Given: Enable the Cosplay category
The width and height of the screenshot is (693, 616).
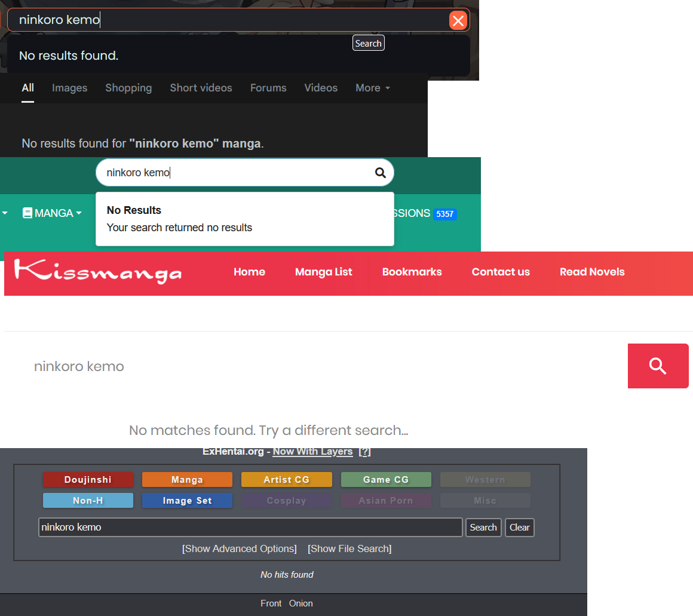Looking at the screenshot, I should coord(286,501).
